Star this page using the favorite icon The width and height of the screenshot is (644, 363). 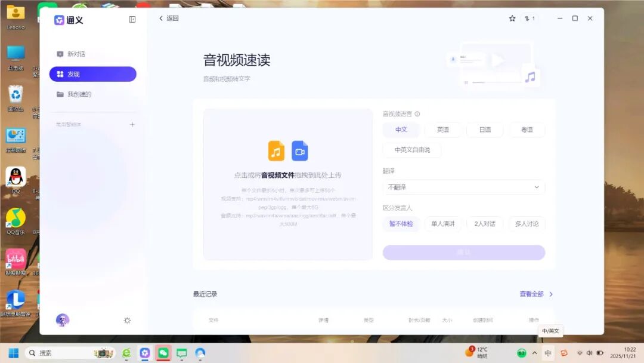click(512, 19)
